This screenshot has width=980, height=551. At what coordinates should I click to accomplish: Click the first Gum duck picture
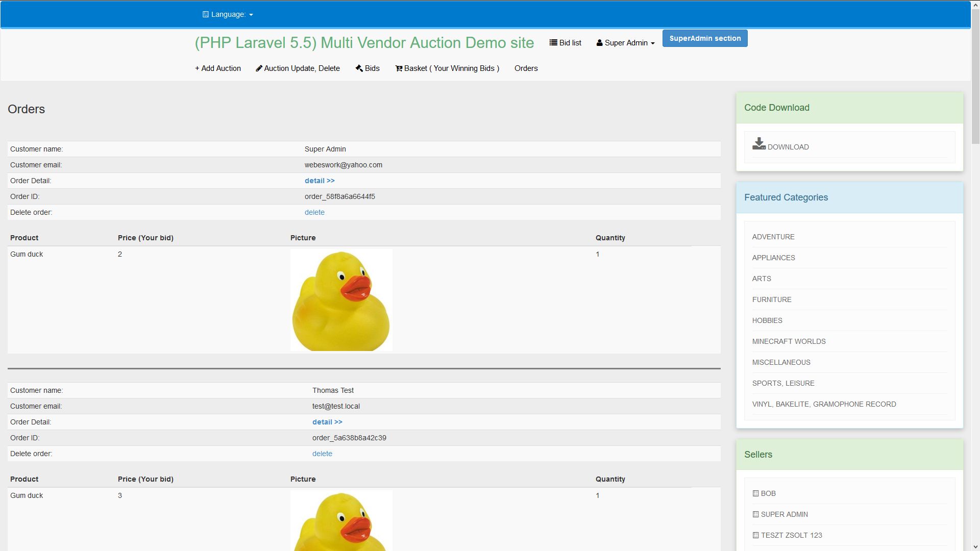(341, 300)
